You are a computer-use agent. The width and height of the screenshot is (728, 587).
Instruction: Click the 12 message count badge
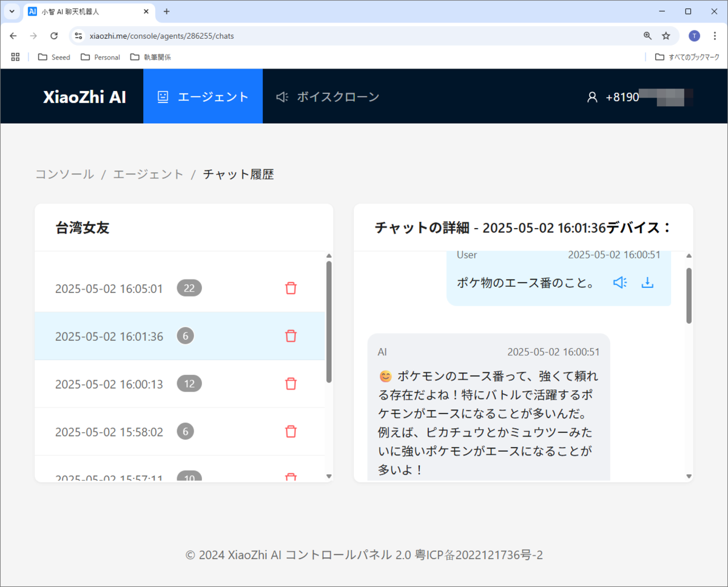click(x=189, y=383)
